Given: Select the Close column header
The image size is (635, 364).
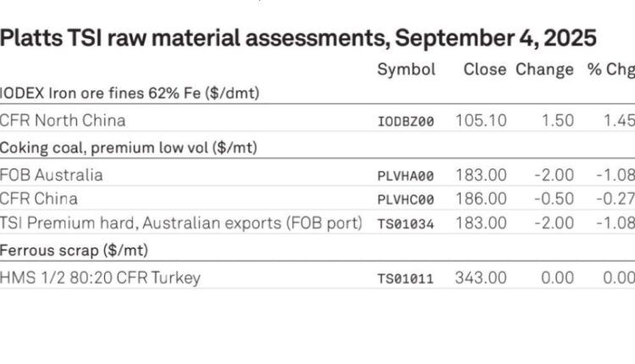Looking at the screenshot, I should [x=485, y=69].
